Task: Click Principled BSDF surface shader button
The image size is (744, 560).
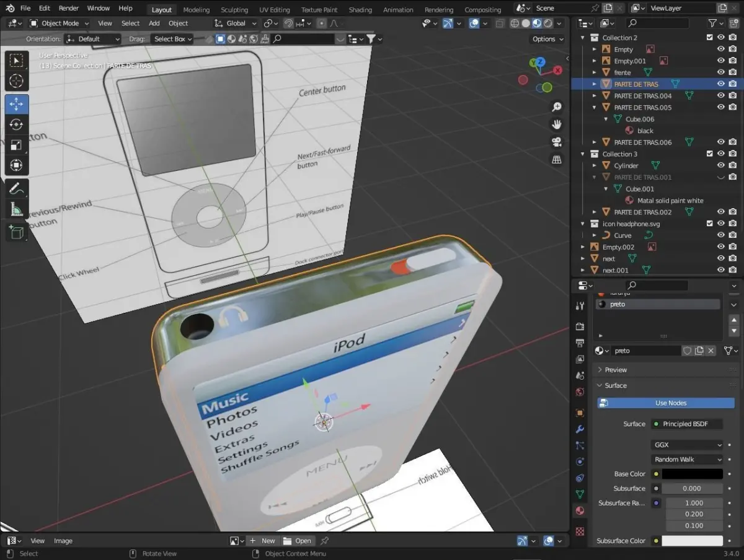Action: [687, 424]
